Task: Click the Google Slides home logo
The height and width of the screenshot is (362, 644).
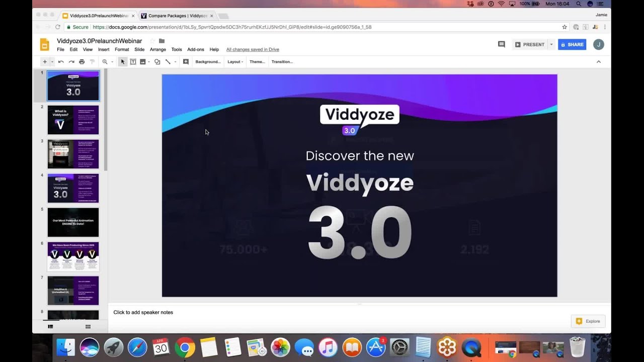Action: 45,45
